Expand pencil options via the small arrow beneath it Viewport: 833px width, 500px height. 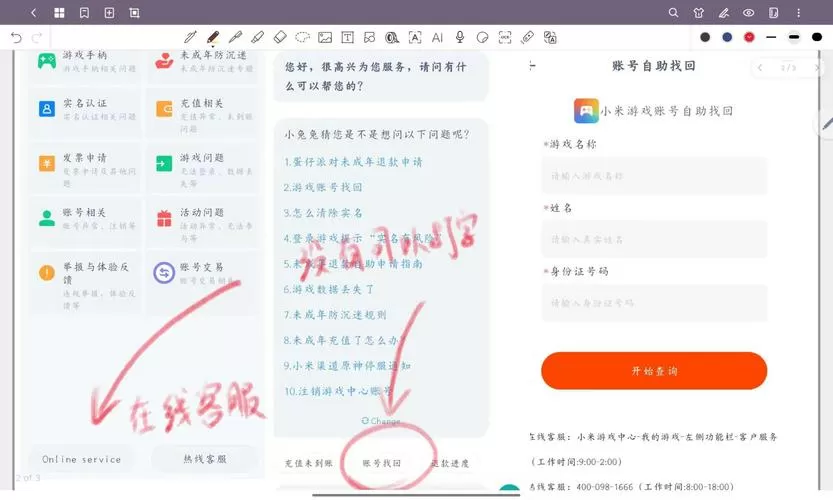point(213,46)
